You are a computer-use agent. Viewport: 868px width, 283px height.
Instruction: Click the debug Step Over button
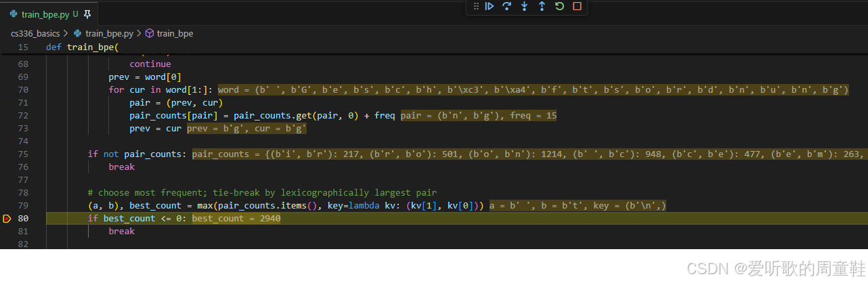pos(506,6)
